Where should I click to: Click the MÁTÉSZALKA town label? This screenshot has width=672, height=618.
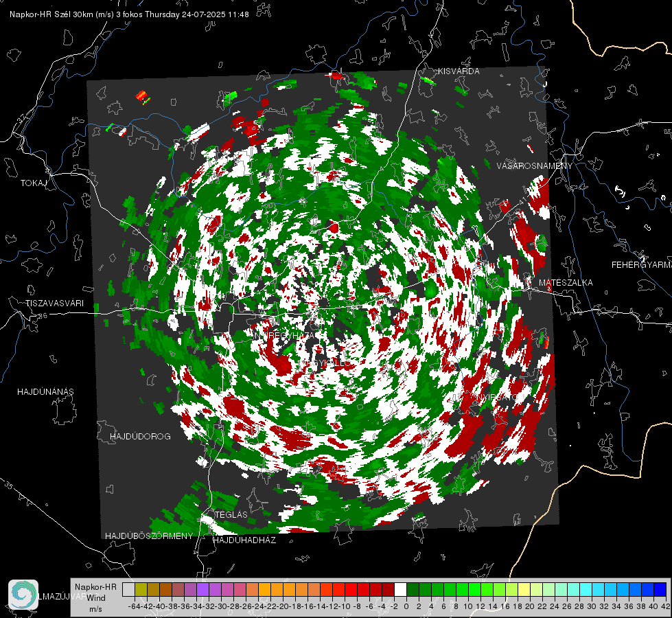tap(566, 283)
